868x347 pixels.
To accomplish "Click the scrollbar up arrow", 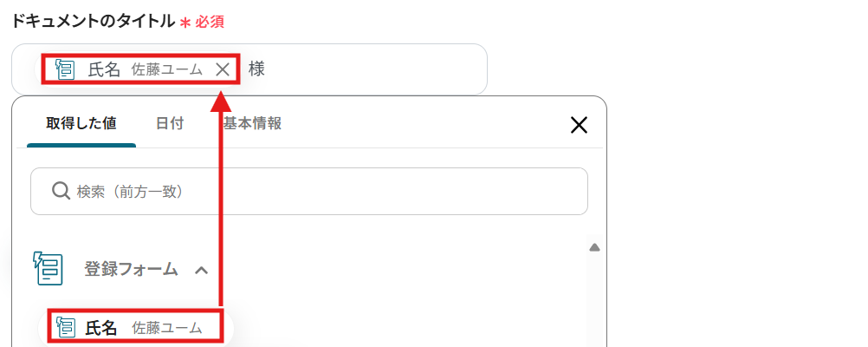I will click(594, 248).
